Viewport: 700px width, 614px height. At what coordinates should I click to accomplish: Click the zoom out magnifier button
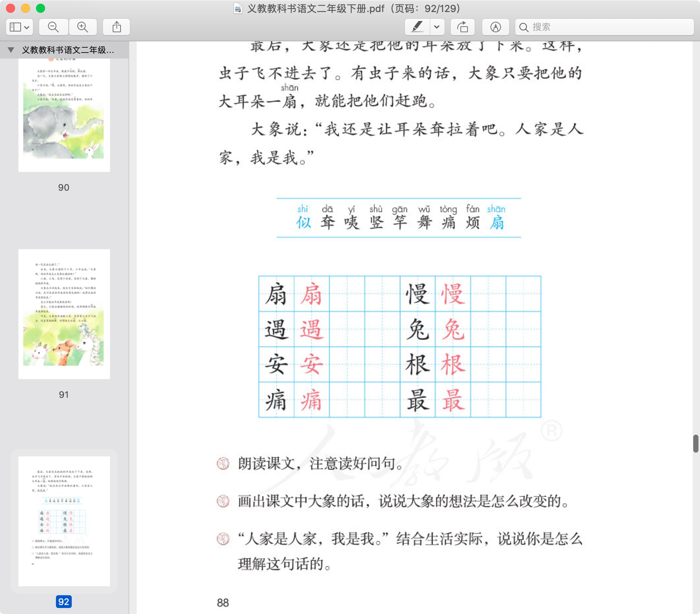click(53, 27)
